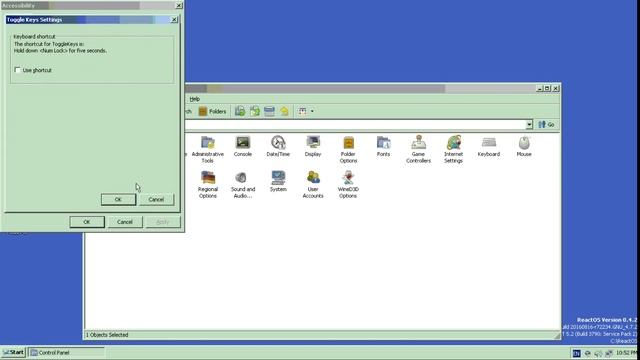Open the address bar dropdown arrow
The image size is (640, 360).
529,124
